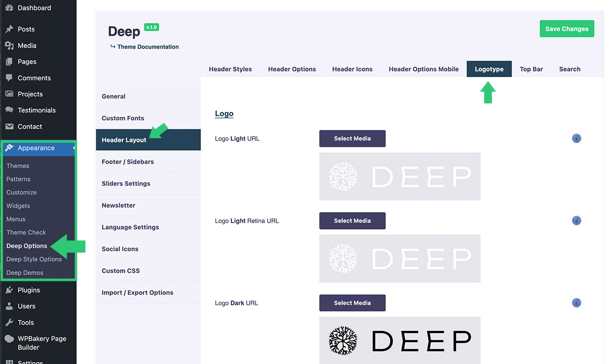
Task: Click the Dashboard gauge icon
Action: 9,8
